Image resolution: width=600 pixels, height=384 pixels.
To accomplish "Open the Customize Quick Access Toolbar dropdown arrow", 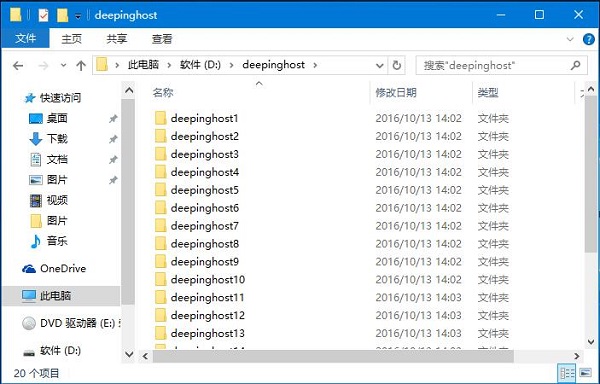I will tap(78, 16).
